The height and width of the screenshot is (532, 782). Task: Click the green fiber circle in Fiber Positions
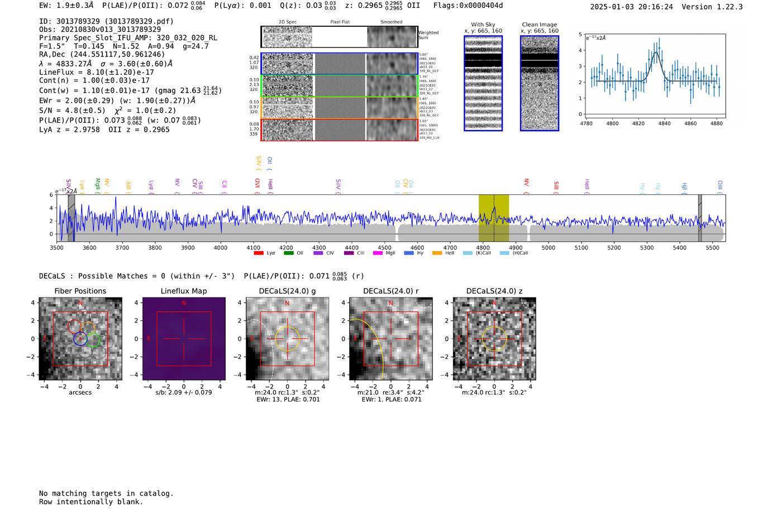(x=93, y=340)
